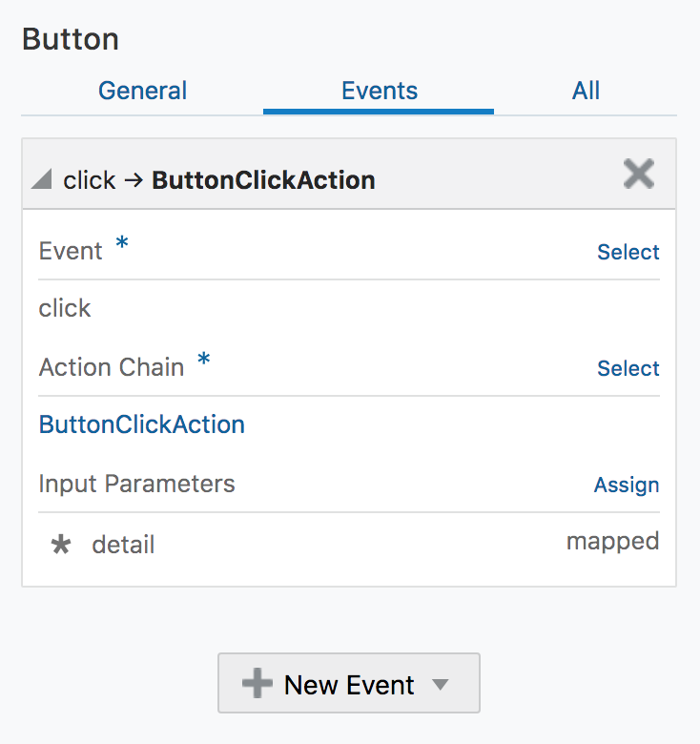The image size is (700, 744).
Task: Click the plus icon on New Event
Action: click(x=257, y=684)
